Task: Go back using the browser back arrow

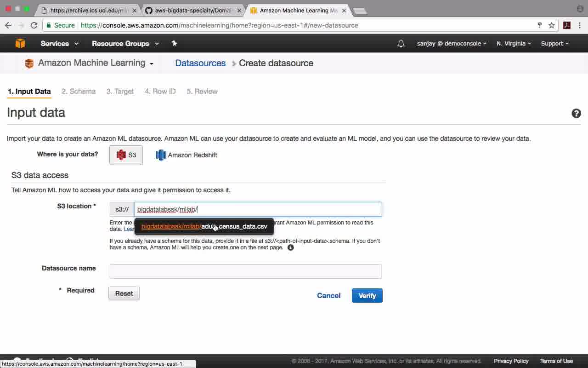Action: 8,25
